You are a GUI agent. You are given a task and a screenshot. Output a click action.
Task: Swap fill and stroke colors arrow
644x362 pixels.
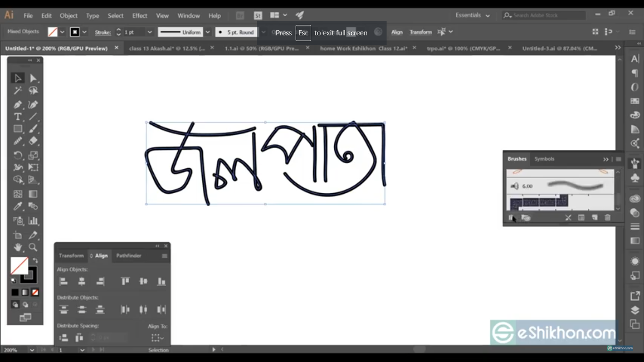(35, 260)
